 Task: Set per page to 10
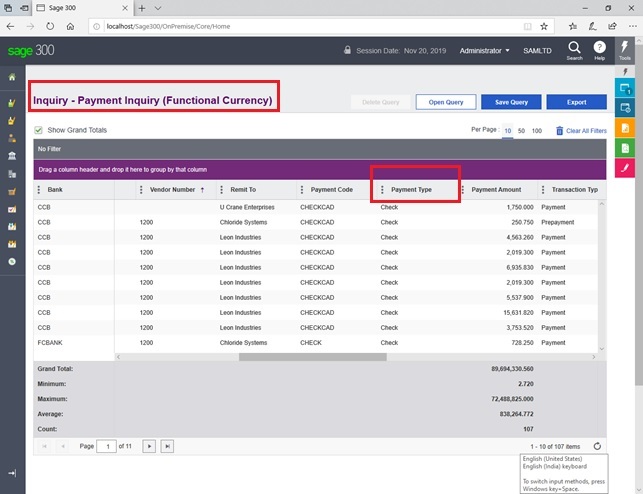pyautogui.click(x=508, y=131)
